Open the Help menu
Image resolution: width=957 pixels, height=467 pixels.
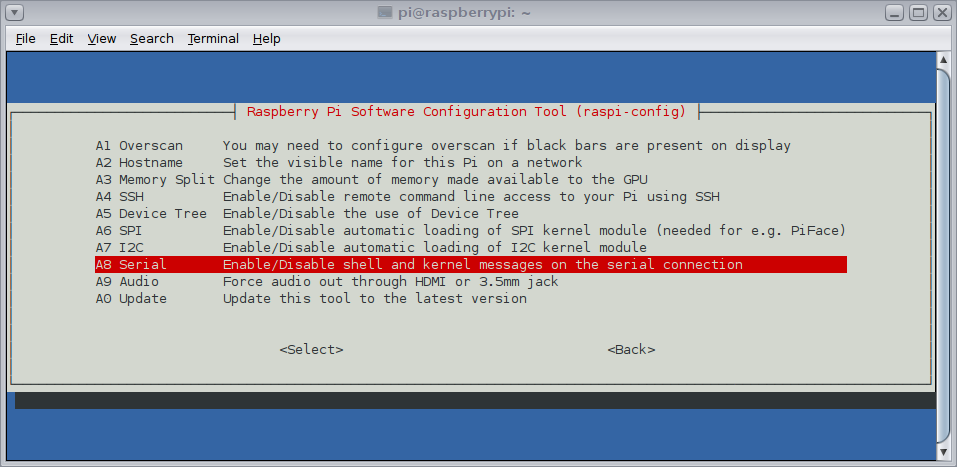(x=267, y=38)
